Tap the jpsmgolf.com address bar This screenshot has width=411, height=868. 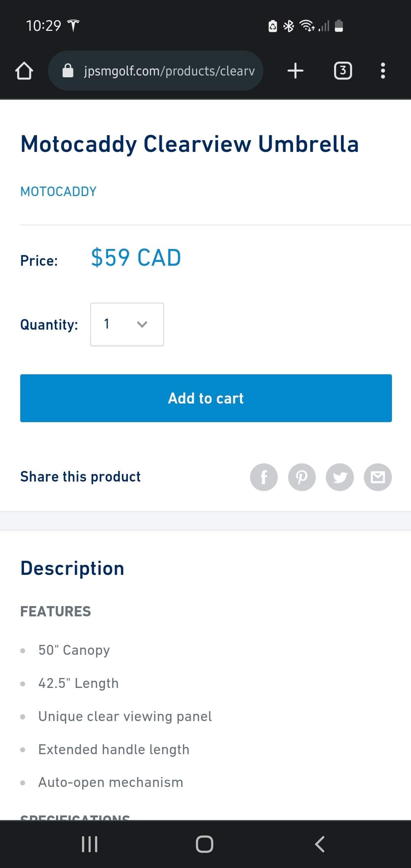(156, 71)
